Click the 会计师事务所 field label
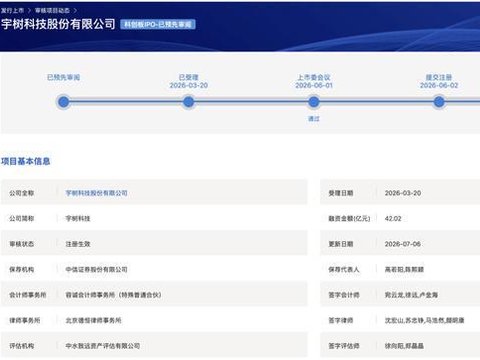The width and height of the screenshot is (480, 360). [x=28, y=295]
